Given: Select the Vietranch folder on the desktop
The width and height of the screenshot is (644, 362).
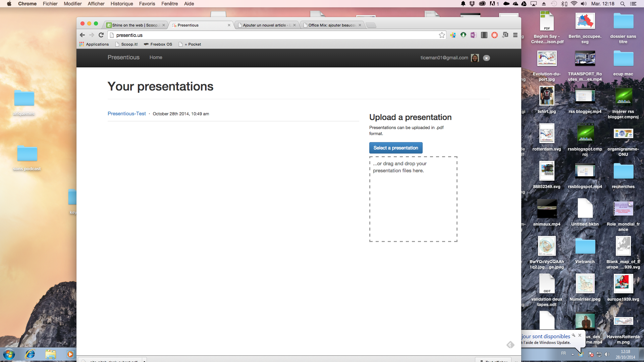Looking at the screenshot, I should point(585,250).
